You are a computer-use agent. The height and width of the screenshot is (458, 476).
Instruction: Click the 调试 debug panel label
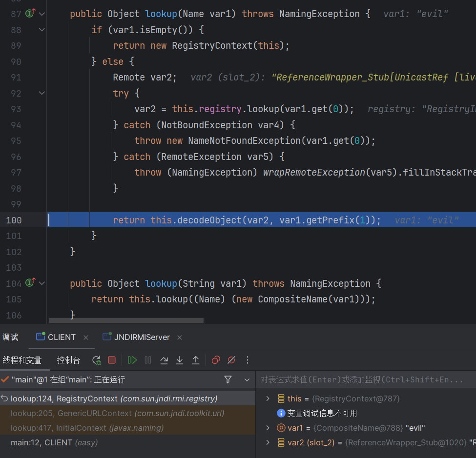(10, 338)
